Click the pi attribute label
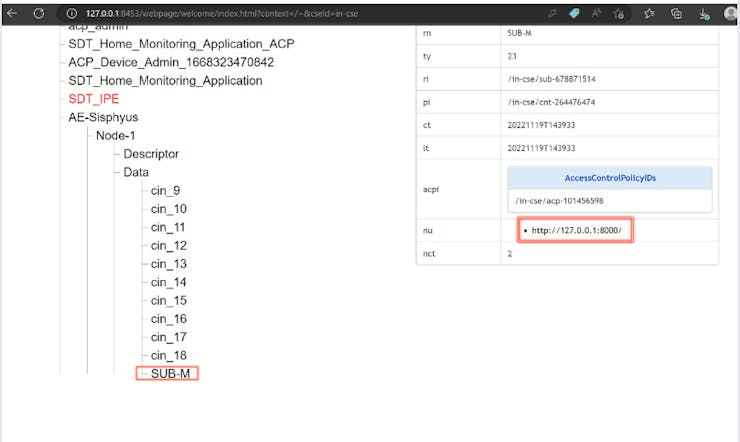This screenshot has width=740, height=442. click(427, 102)
